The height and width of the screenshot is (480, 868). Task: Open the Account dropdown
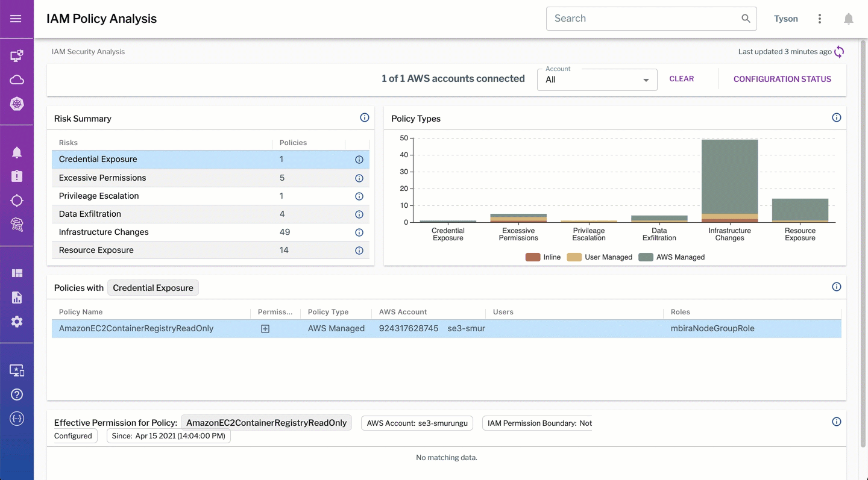[x=597, y=79]
